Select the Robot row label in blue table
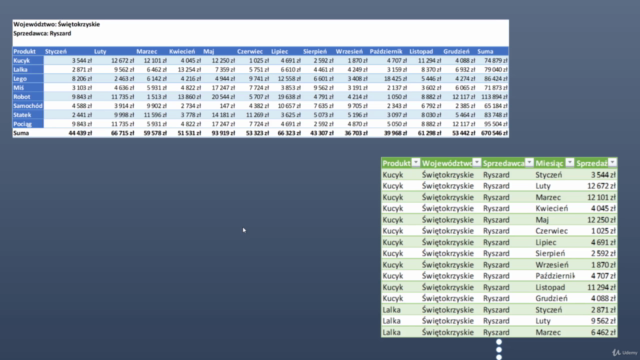The width and height of the screenshot is (640, 360). [x=22, y=97]
